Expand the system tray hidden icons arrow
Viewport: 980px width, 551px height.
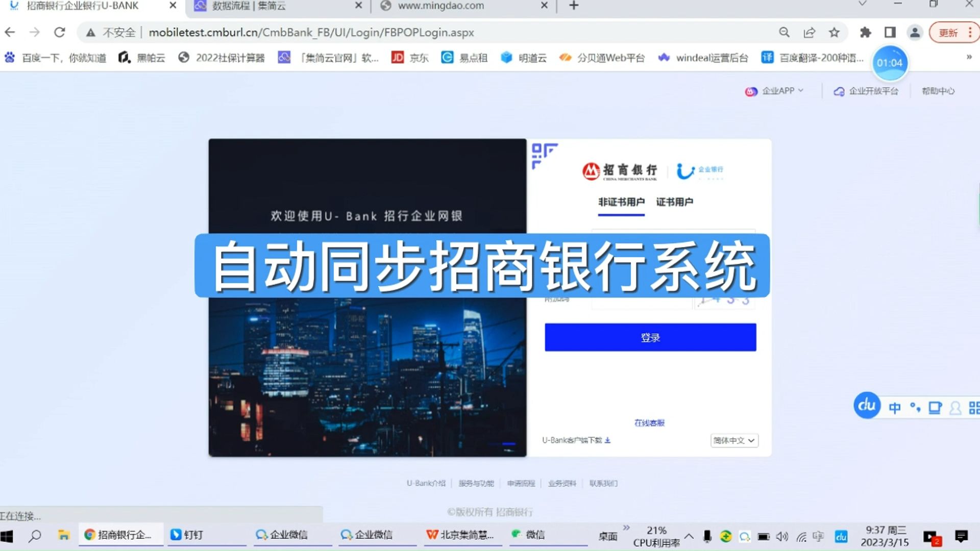(689, 536)
